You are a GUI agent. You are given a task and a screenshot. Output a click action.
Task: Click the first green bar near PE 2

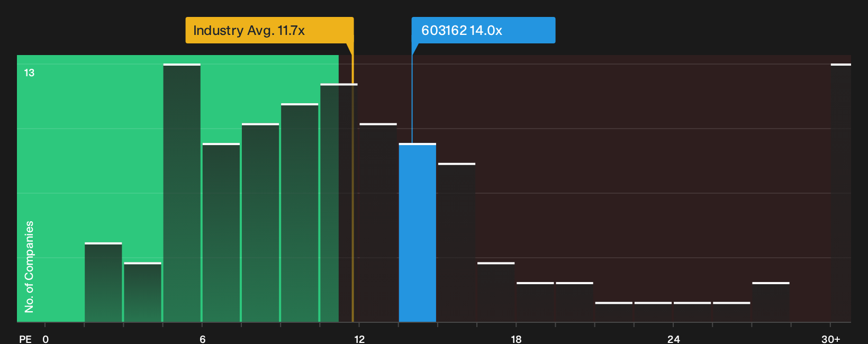point(103,282)
